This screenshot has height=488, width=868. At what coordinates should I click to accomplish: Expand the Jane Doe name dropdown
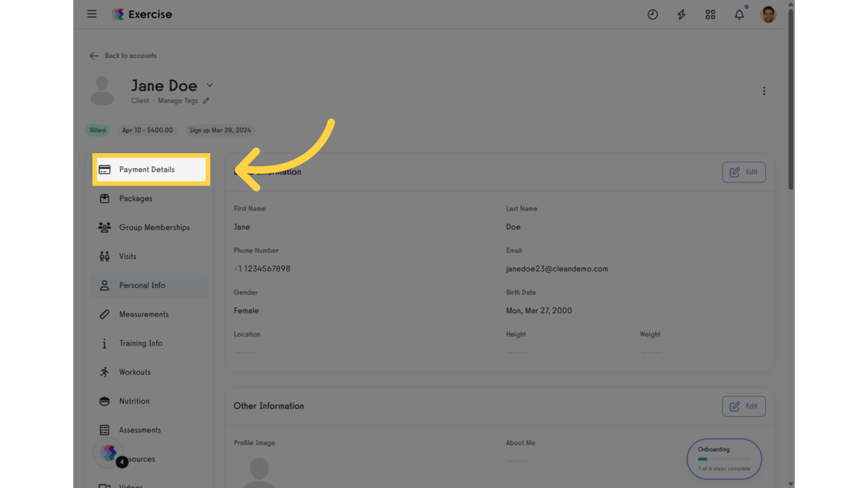point(210,85)
